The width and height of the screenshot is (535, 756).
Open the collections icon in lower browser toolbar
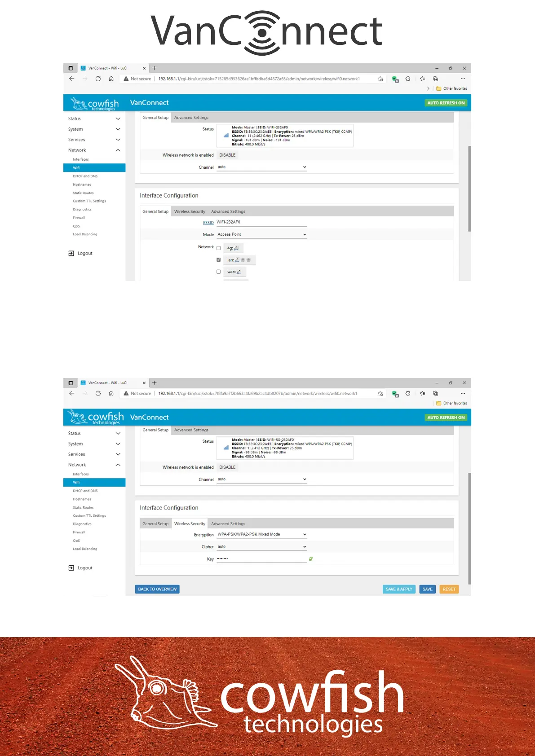[x=435, y=393]
